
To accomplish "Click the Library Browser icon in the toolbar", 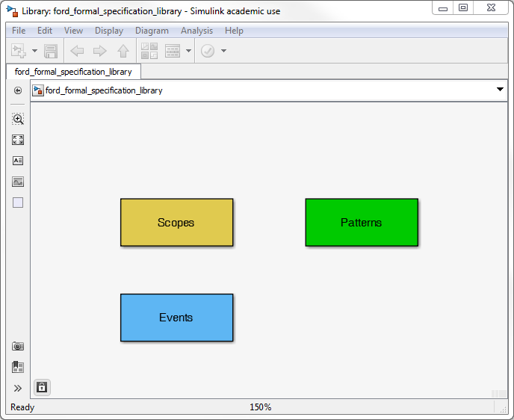I will (149, 51).
